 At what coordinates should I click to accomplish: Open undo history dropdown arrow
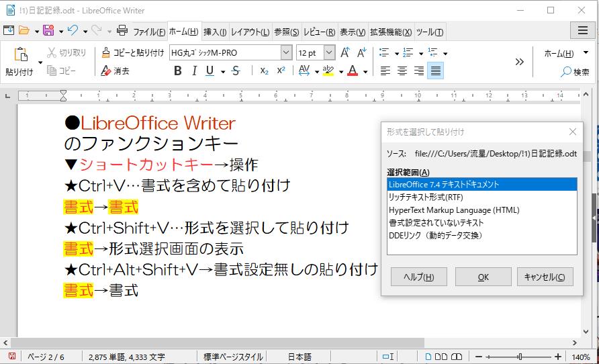(85, 32)
